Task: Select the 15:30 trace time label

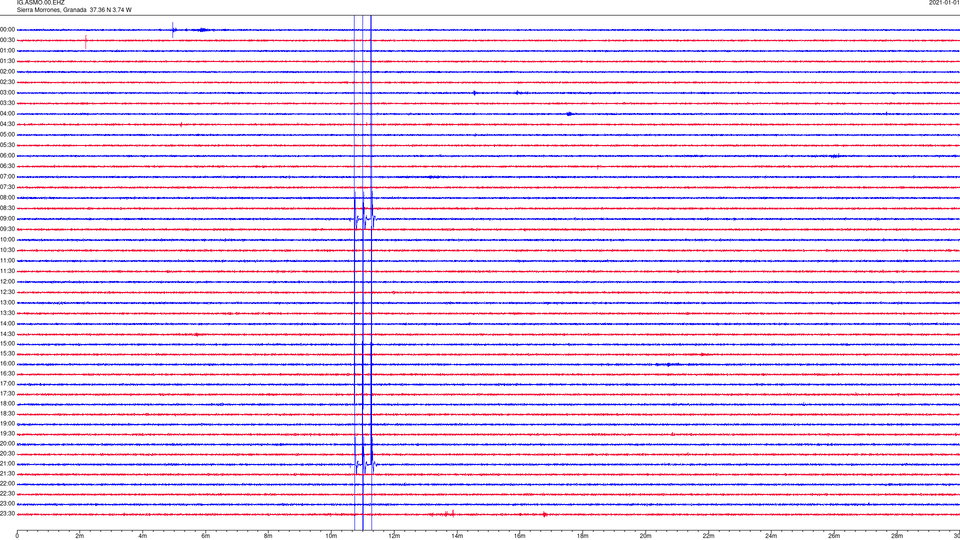Action: (x=7, y=354)
